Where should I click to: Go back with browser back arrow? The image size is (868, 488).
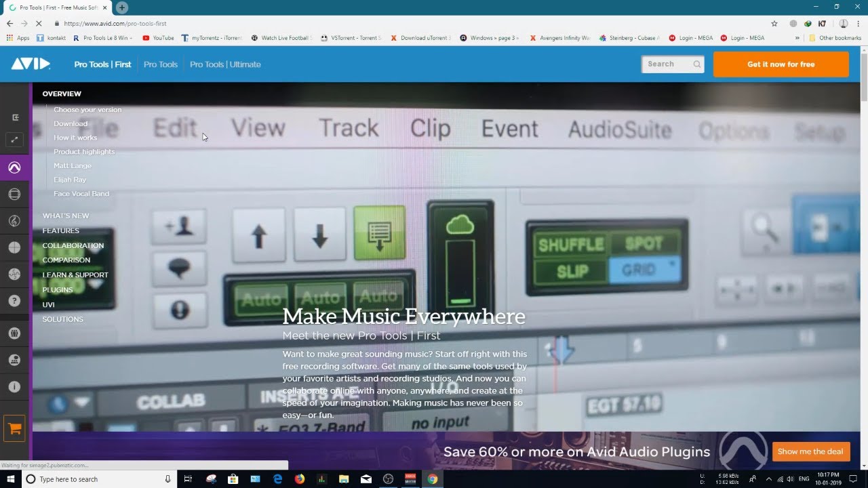[x=9, y=23]
